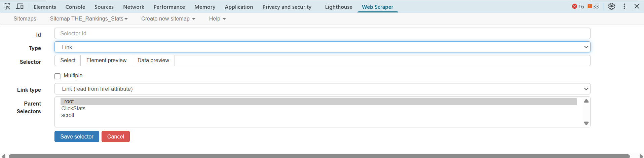The height and width of the screenshot is (158, 644).
Task: Click the orange issues count indicator
Action: click(593, 6)
